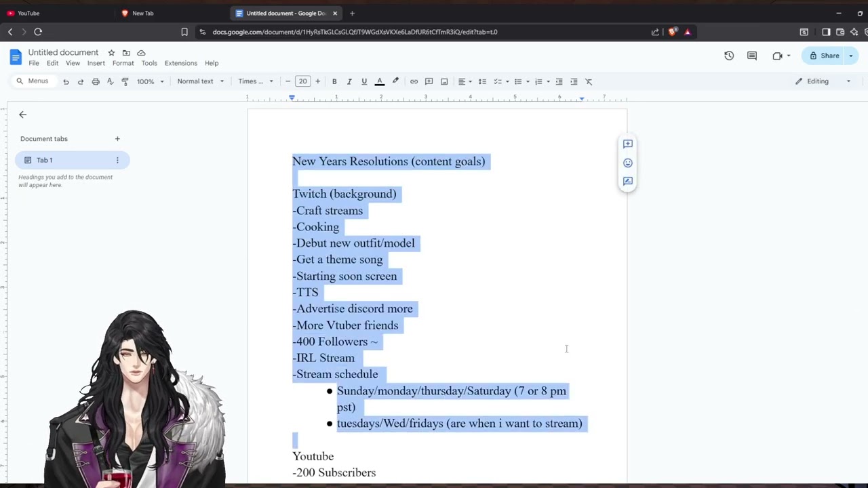
Task: Insert a link in the document
Action: [x=414, y=81]
